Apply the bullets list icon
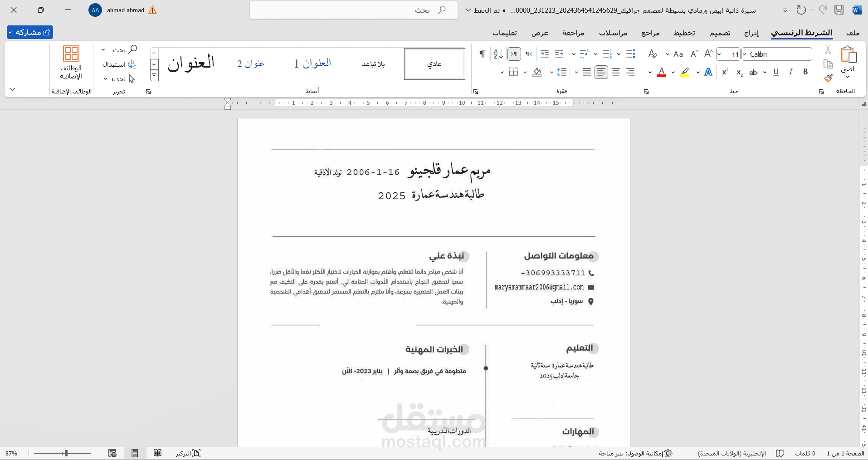Viewport: 868px width, 460px height. [630, 54]
